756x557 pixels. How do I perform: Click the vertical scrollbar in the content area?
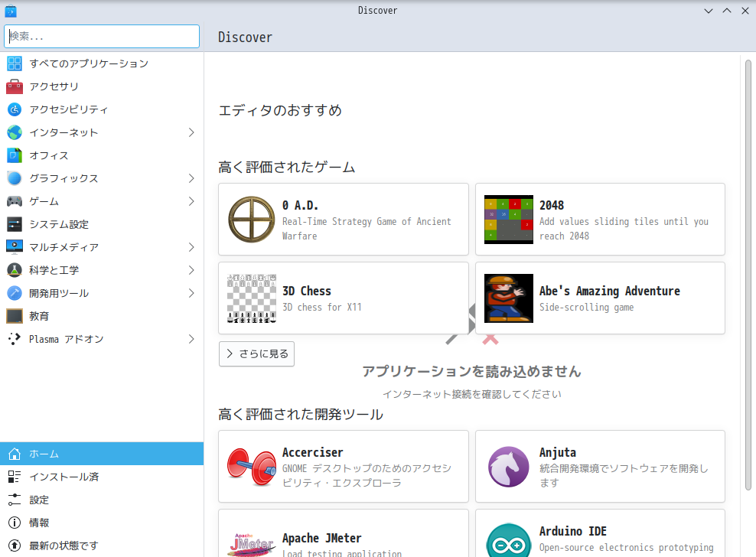tap(748, 275)
